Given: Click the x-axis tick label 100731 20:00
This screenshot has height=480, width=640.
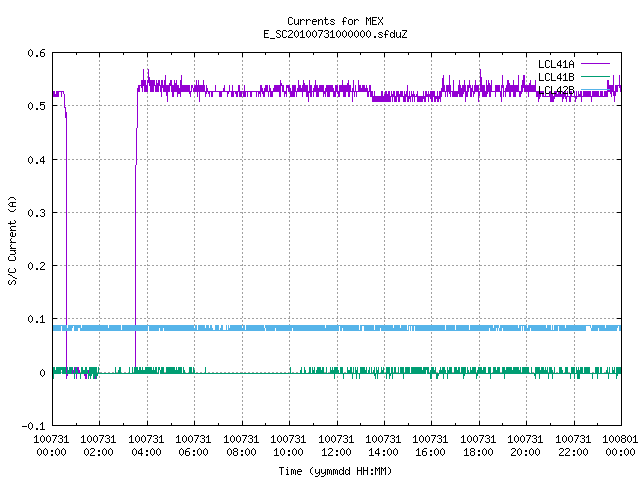Looking at the screenshot, I should pos(525,446).
